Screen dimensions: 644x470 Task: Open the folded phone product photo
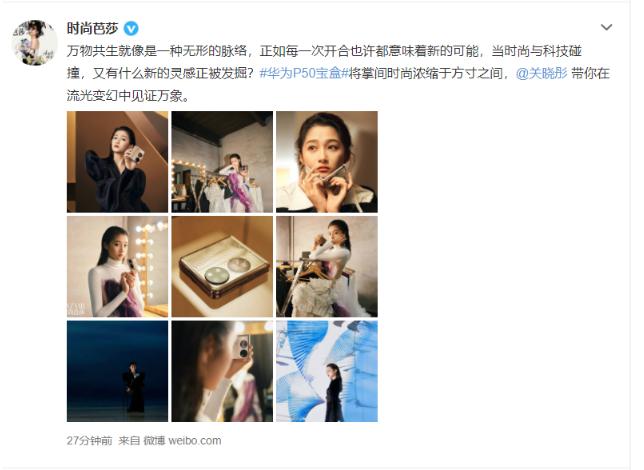(x=222, y=267)
